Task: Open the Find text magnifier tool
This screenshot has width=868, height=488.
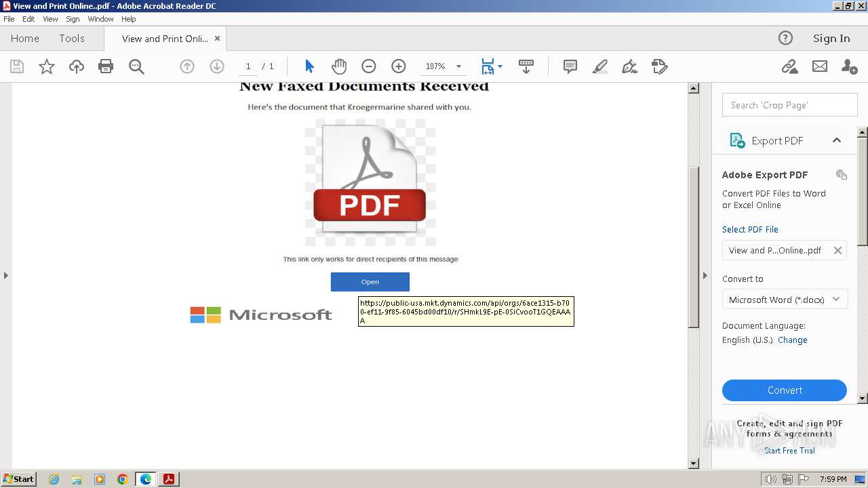Action: [x=136, y=66]
